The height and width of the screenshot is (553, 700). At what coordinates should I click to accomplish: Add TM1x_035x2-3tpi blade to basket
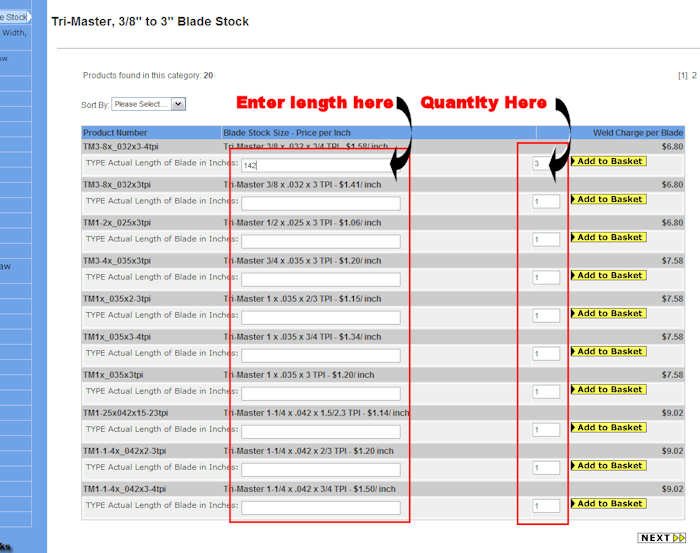pyautogui.click(x=608, y=313)
